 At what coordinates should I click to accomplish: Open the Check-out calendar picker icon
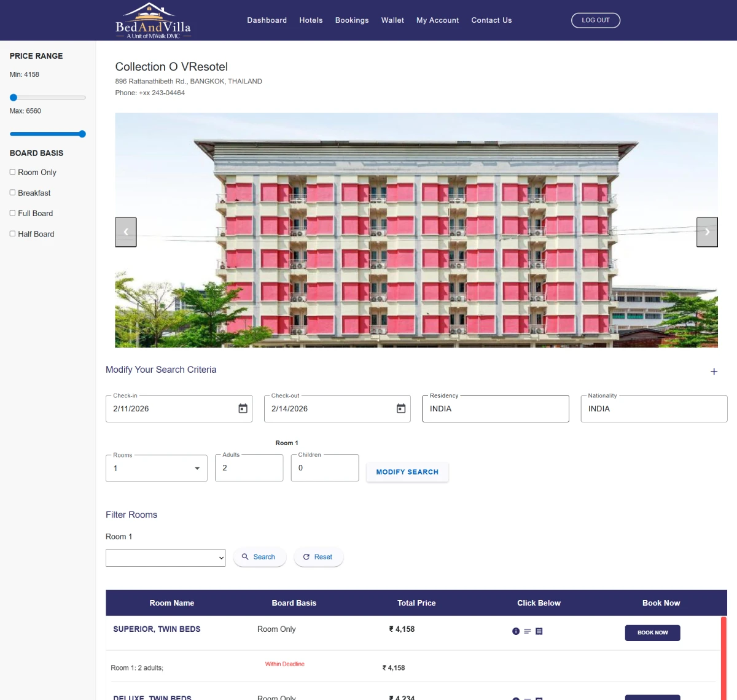401,409
